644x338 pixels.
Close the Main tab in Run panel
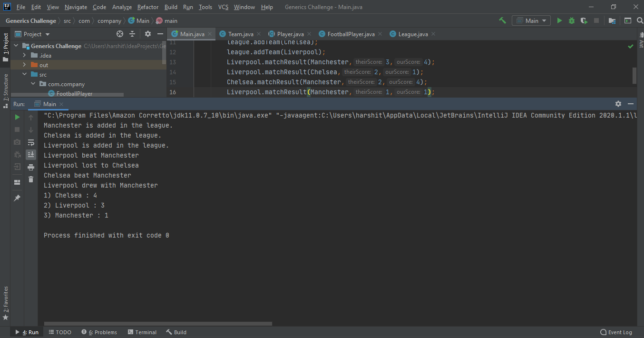point(62,104)
